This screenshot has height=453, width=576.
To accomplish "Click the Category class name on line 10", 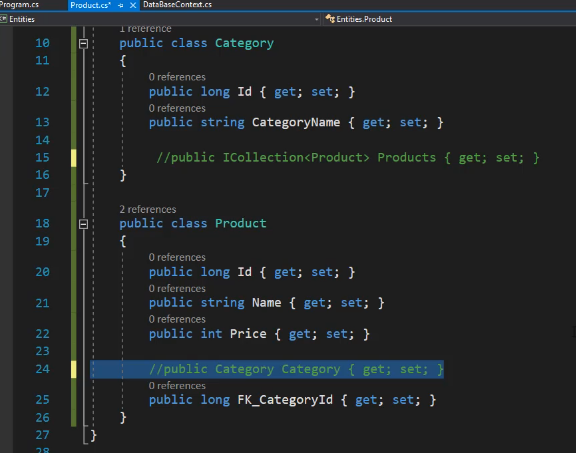I will 244,43.
